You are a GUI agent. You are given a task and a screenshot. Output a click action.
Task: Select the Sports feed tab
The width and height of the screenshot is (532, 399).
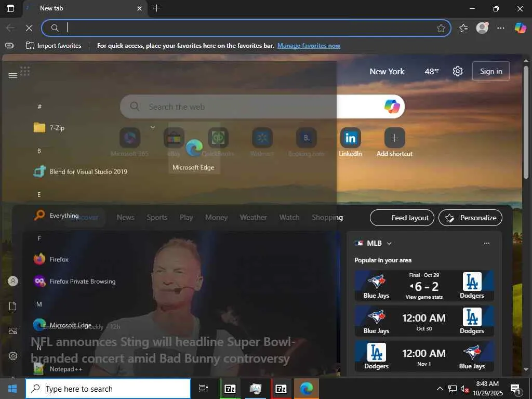point(157,217)
